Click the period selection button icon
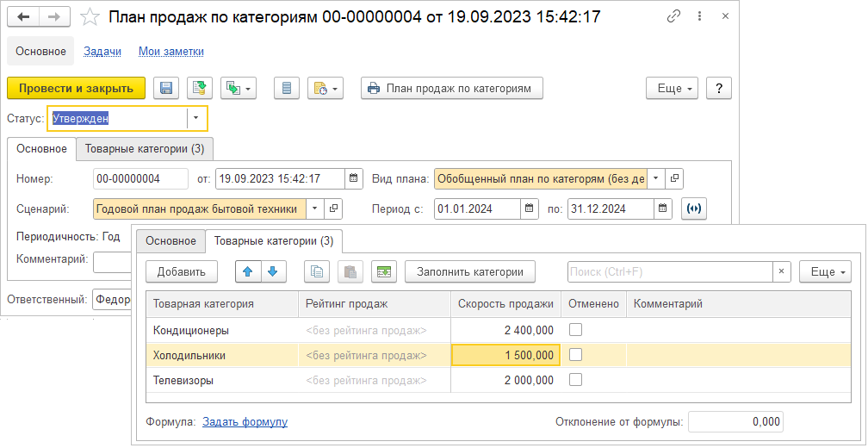 (x=693, y=208)
